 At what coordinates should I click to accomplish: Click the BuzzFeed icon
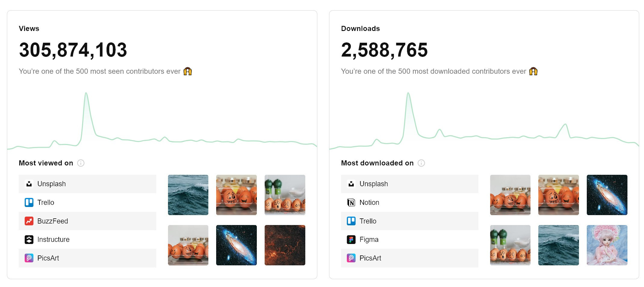click(x=29, y=221)
